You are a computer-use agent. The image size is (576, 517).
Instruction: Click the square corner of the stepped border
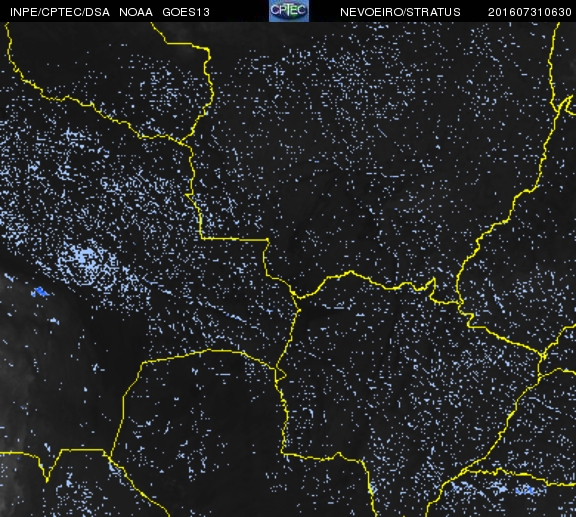point(201,238)
